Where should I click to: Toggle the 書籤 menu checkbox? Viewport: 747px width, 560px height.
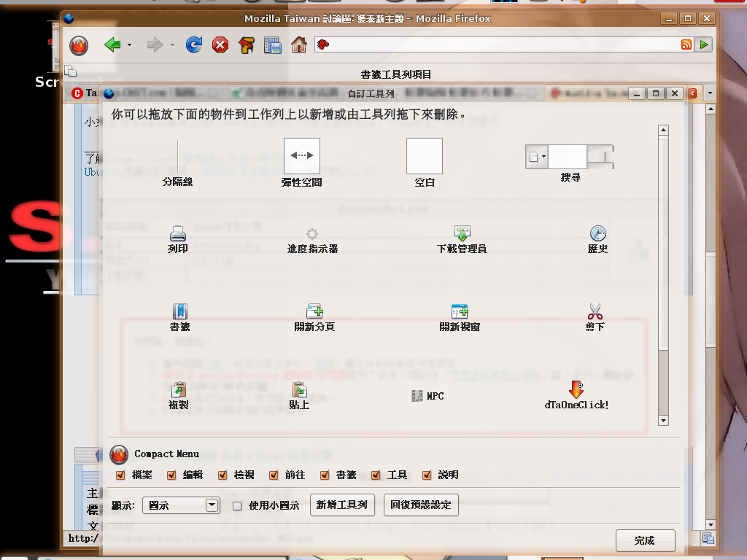(x=325, y=475)
